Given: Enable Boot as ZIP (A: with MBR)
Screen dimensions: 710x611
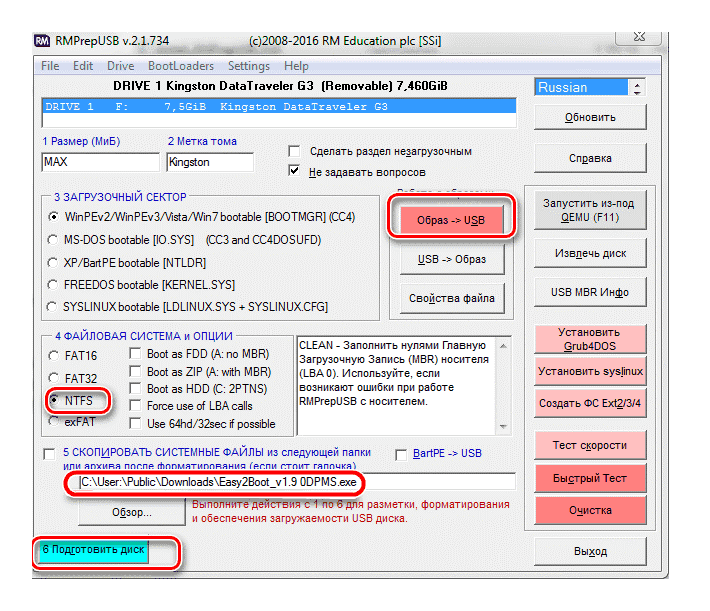Looking at the screenshot, I should [135, 371].
